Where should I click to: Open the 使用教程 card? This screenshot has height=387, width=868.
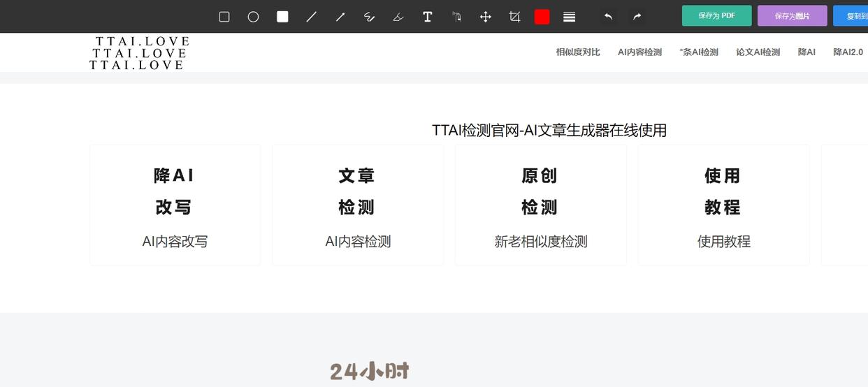pos(724,205)
